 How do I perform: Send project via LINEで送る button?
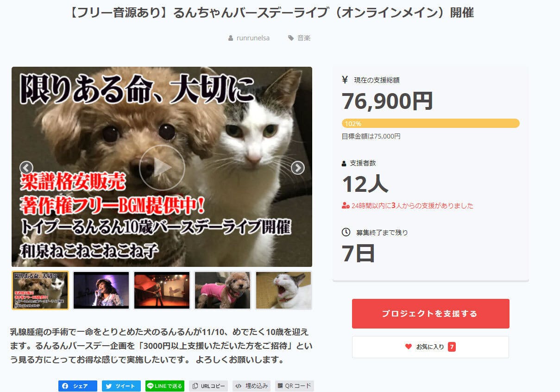165,386
